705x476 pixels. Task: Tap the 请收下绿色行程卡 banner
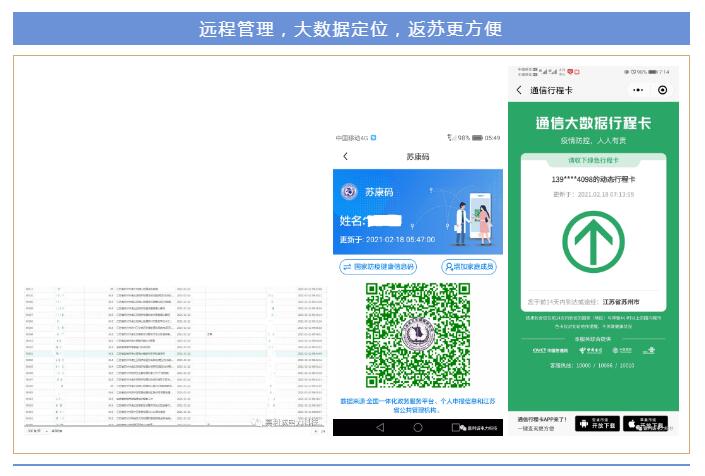tap(593, 160)
